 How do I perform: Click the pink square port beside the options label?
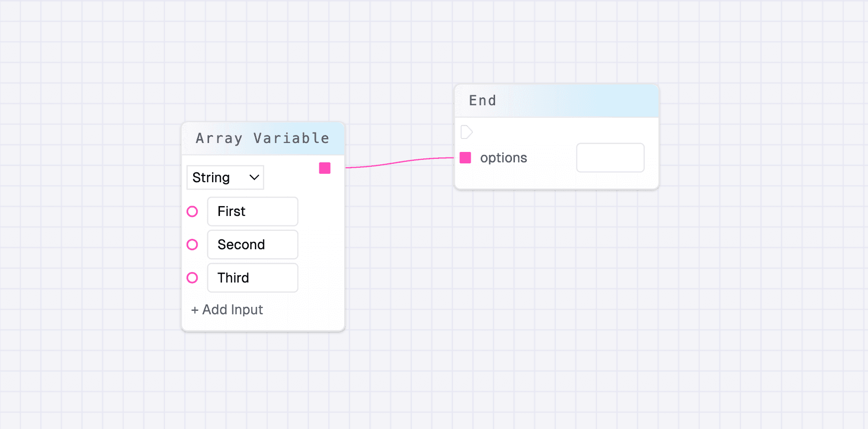(465, 157)
